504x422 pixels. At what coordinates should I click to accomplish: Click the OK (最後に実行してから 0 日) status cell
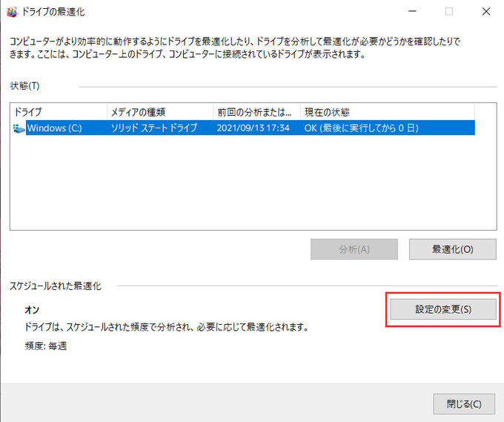click(x=361, y=128)
